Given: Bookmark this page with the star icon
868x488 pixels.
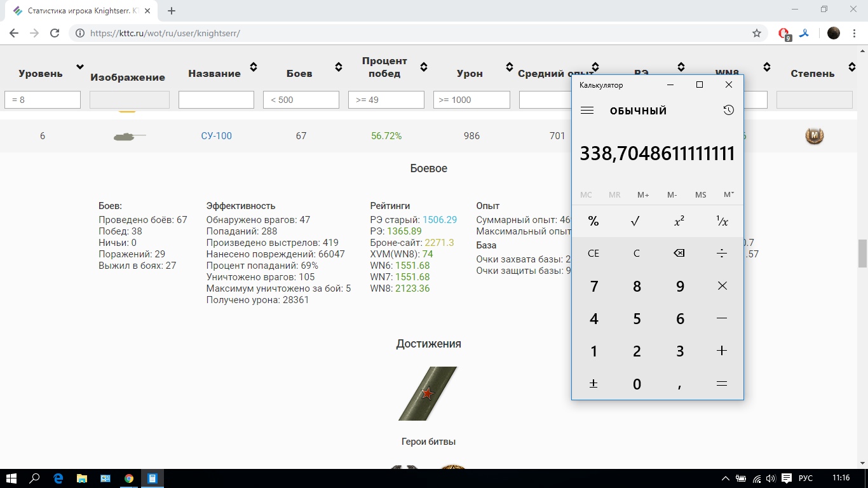Looking at the screenshot, I should pos(756,33).
